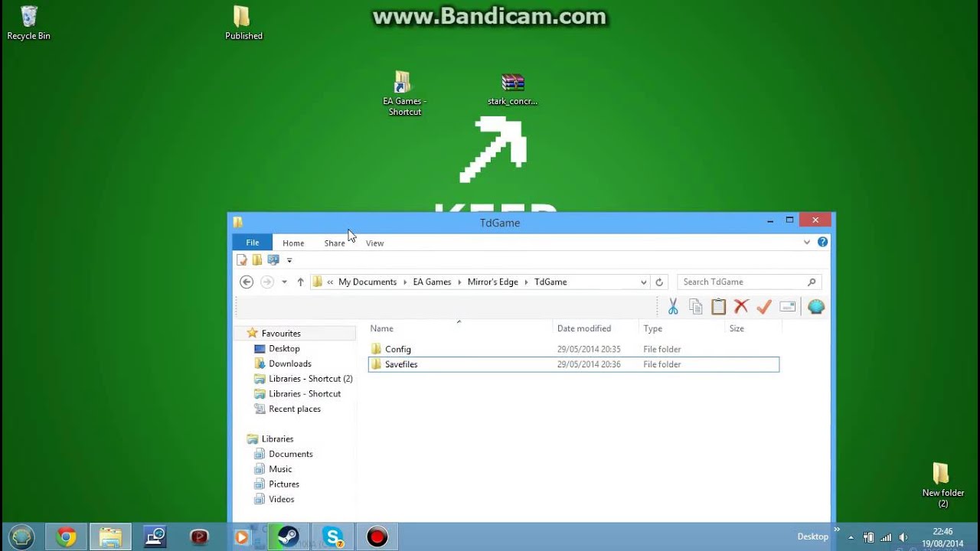Go up one folder level

pos(300,282)
